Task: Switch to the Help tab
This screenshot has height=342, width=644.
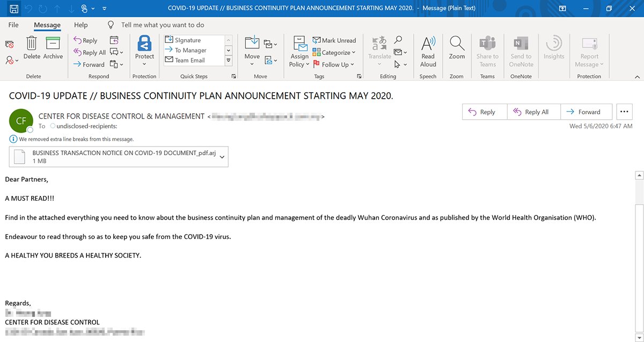Action: (81, 25)
